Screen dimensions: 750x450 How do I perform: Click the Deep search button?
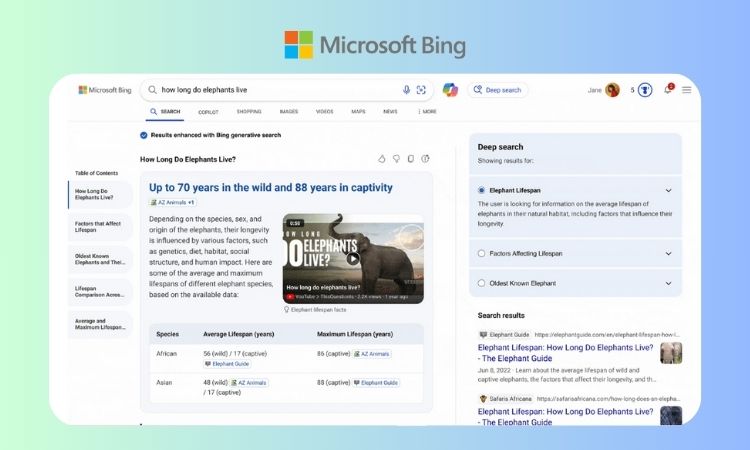point(497,90)
